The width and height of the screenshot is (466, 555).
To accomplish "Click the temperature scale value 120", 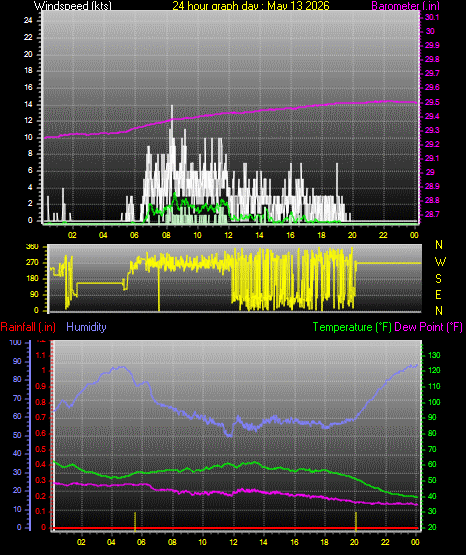I will click(x=434, y=371).
